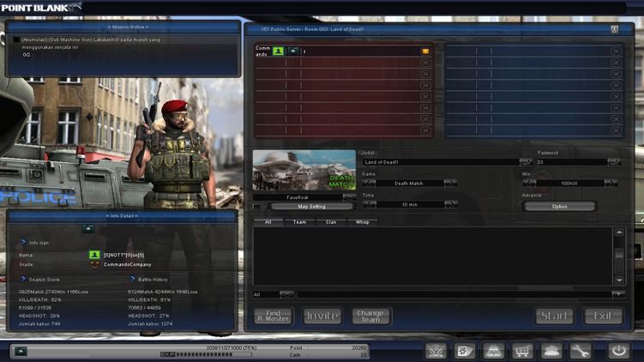Screen dimensions: 644x362
Task: Click the arrow icon beside Season Score
Action: [23, 279]
